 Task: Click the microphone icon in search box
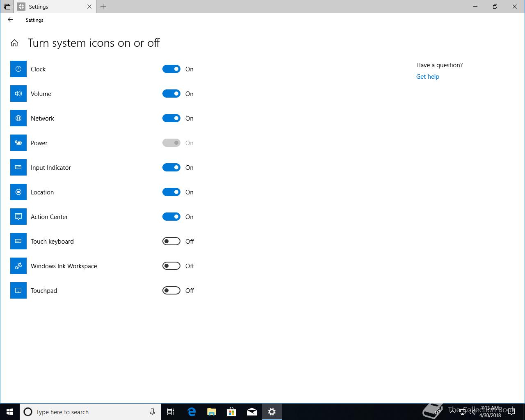152,412
